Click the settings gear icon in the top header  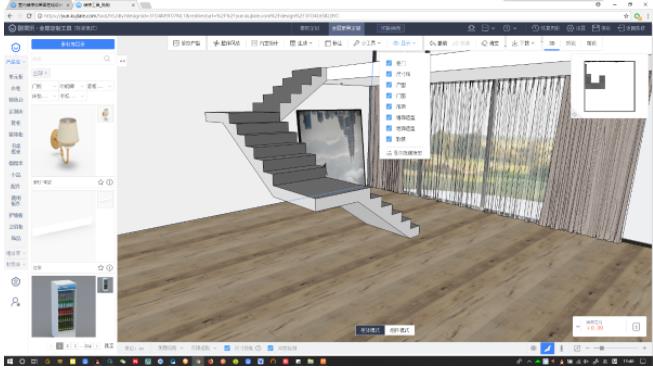[x=570, y=28]
